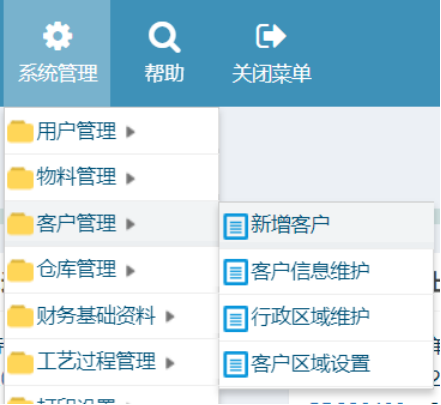Click the document icon beside 客户信息维护
This screenshot has height=405, width=441.
pyautogui.click(x=236, y=272)
